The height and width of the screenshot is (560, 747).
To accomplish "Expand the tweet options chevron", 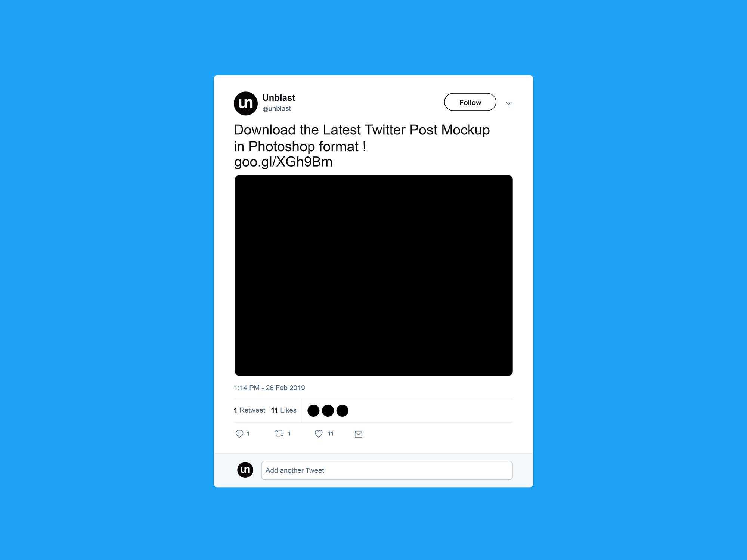I will click(x=508, y=102).
